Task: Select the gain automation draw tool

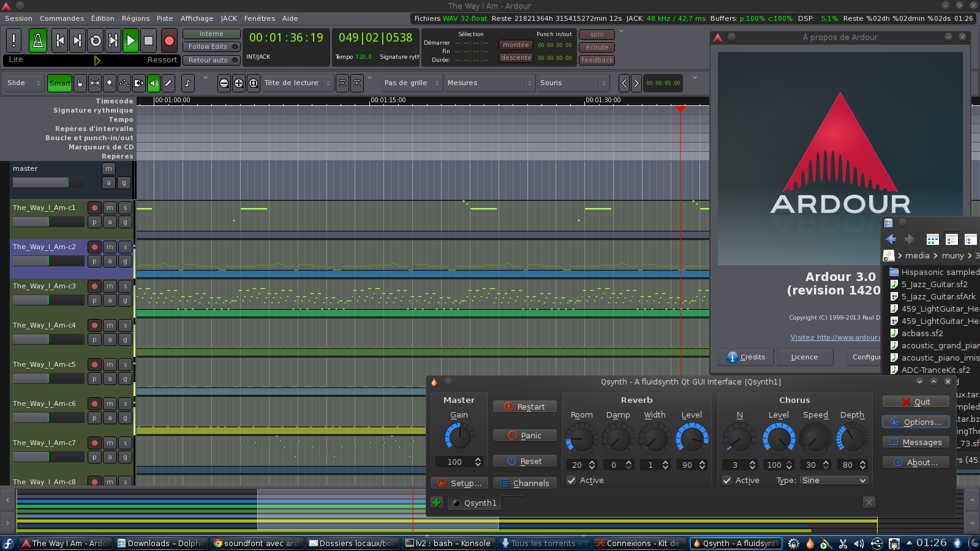Action: point(124,83)
